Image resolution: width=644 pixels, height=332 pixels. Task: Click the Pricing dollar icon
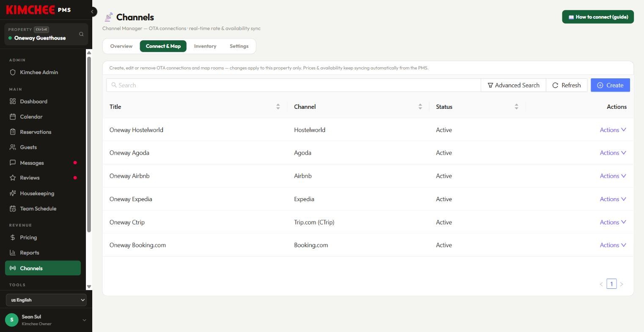click(x=13, y=238)
